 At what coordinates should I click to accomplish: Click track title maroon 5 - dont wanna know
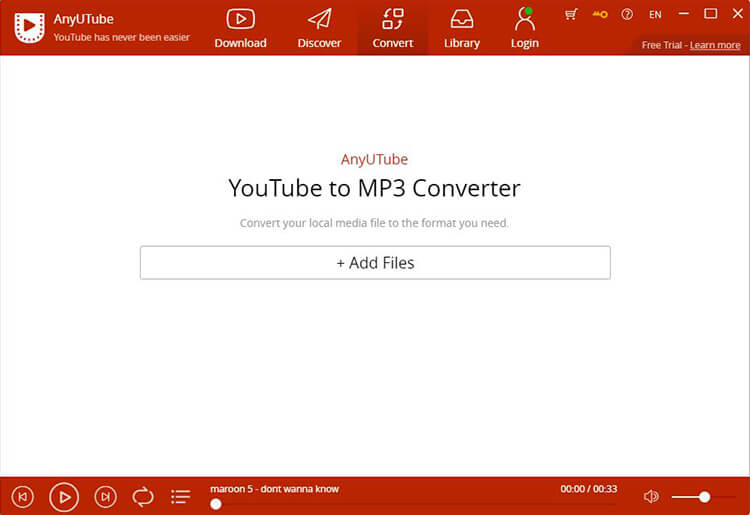[x=274, y=489]
